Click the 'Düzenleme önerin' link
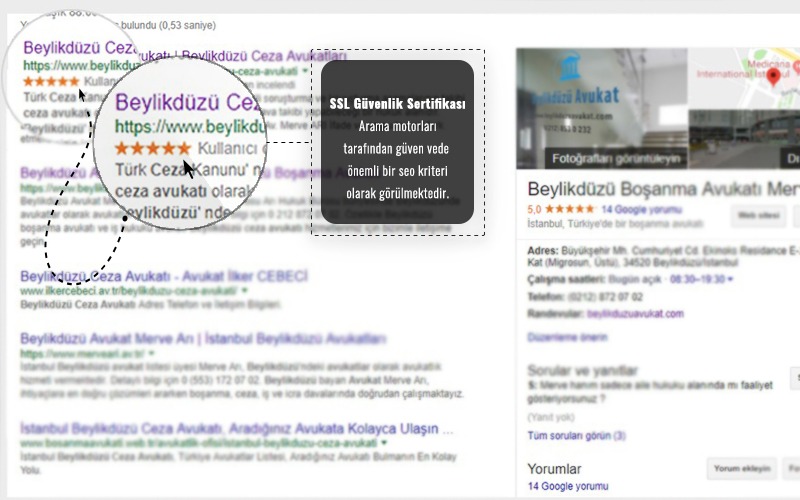 567,337
